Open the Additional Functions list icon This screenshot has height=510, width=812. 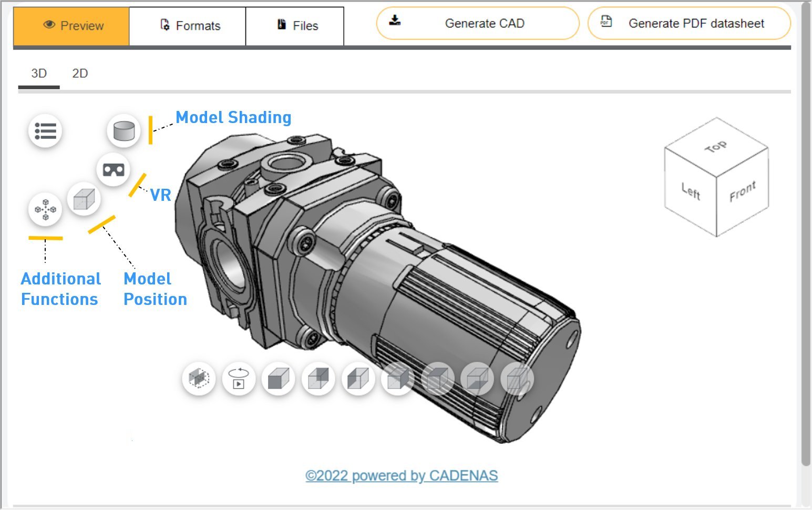(x=46, y=131)
